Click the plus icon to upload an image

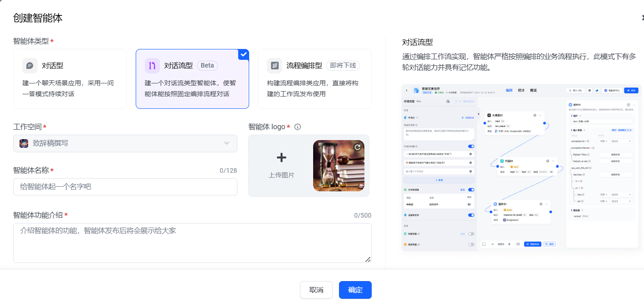281,158
